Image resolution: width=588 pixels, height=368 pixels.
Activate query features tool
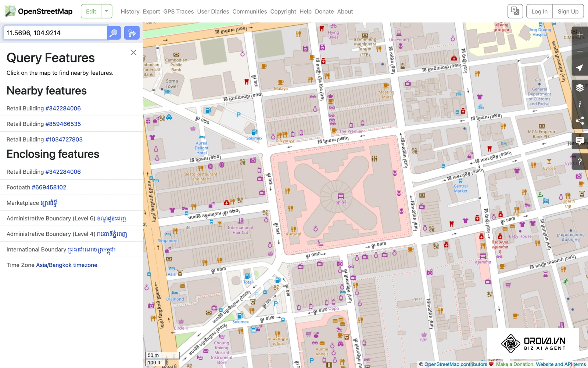[580, 161]
